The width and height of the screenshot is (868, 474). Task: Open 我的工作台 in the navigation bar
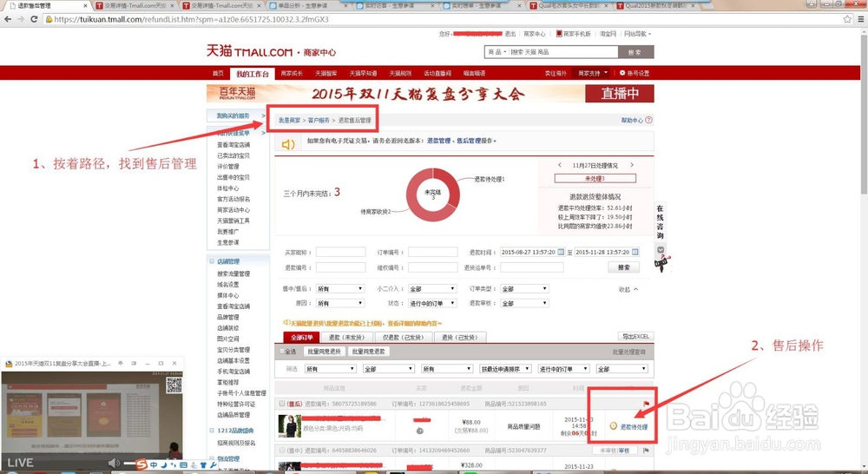click(253, 74)
